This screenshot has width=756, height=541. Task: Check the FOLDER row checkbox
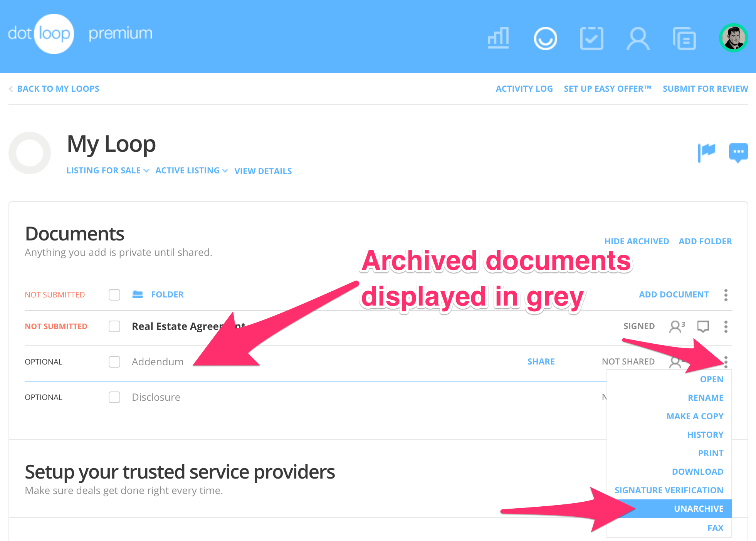114,295
